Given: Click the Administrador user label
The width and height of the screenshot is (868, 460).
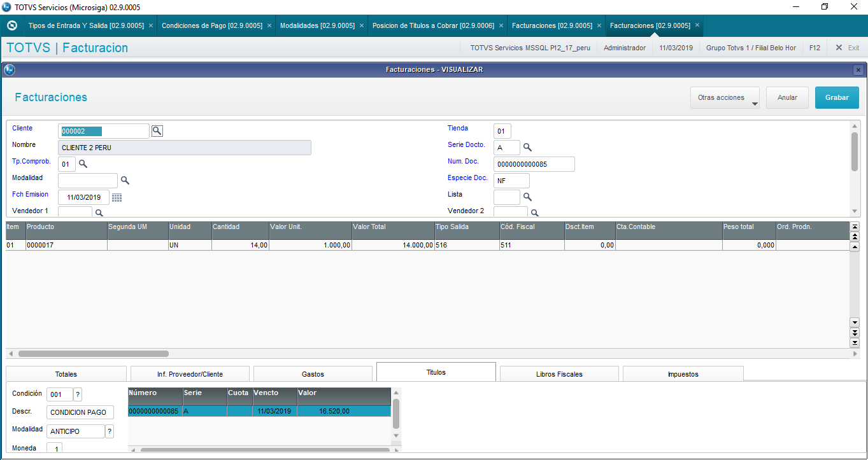Looking at the screenshot, I should pyautogui.click(x=625, y=48).
